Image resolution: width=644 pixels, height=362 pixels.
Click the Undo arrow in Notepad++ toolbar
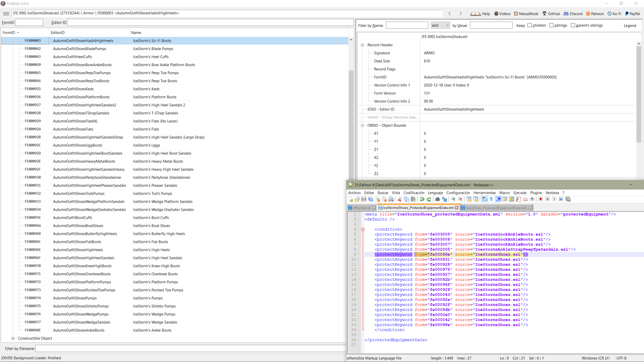pyautogui.click(x=422, y=199)
